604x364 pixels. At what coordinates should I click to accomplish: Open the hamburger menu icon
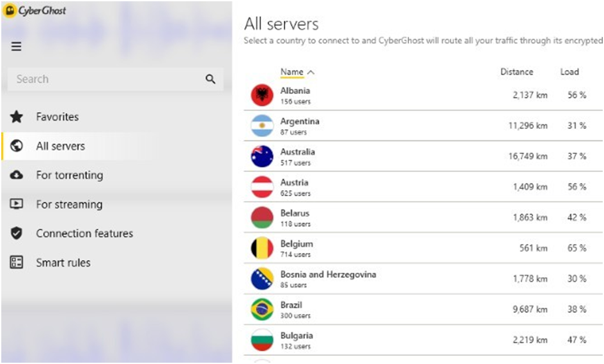pyautogui.click(x=17, y=47)
